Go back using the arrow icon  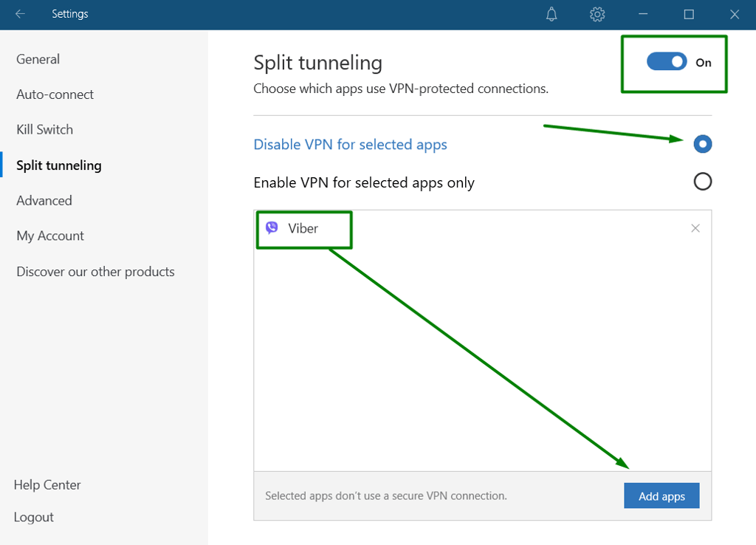click(20, 14)
